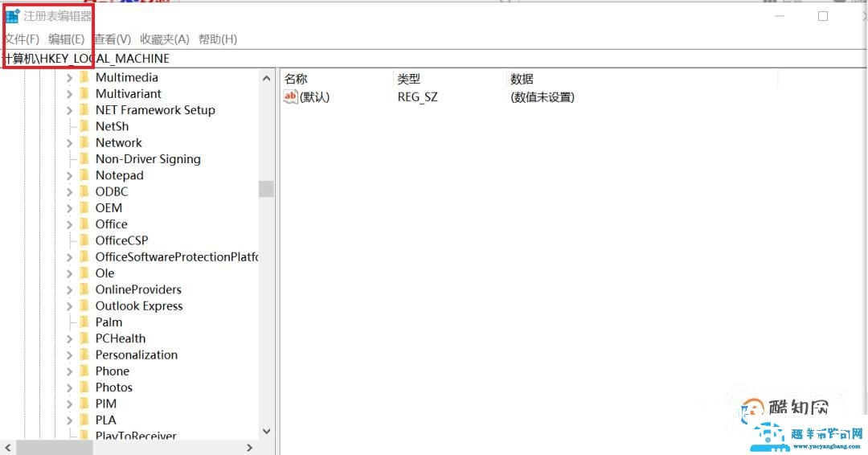
Task: Expand the PLA key
Action: pos(70,420)
